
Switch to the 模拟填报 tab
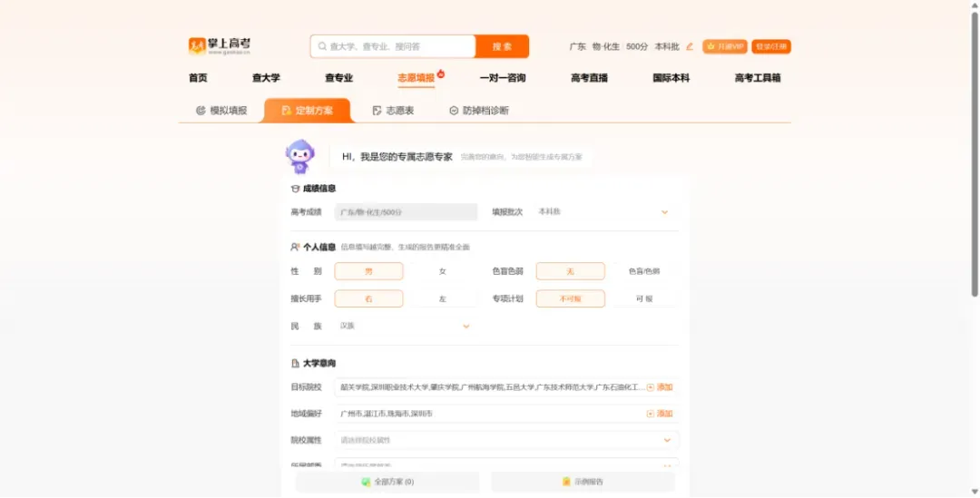click(221, 111)
